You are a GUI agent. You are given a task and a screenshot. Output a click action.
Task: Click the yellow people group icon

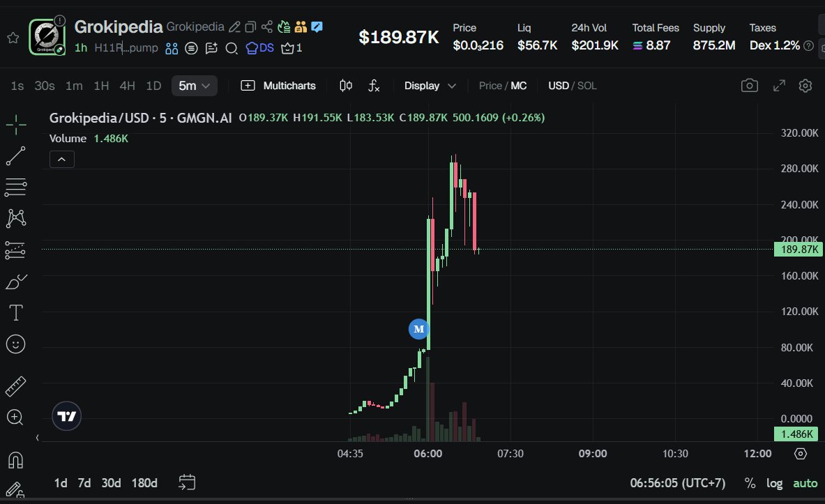tap(301, 26)
